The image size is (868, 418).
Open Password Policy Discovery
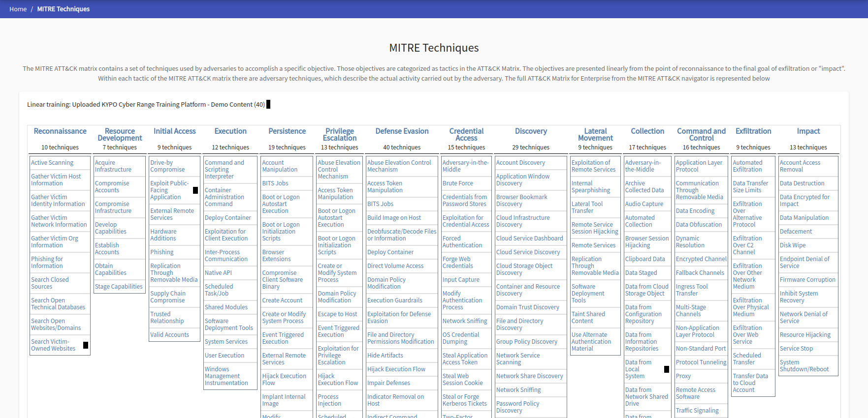[x=518, y=407]
